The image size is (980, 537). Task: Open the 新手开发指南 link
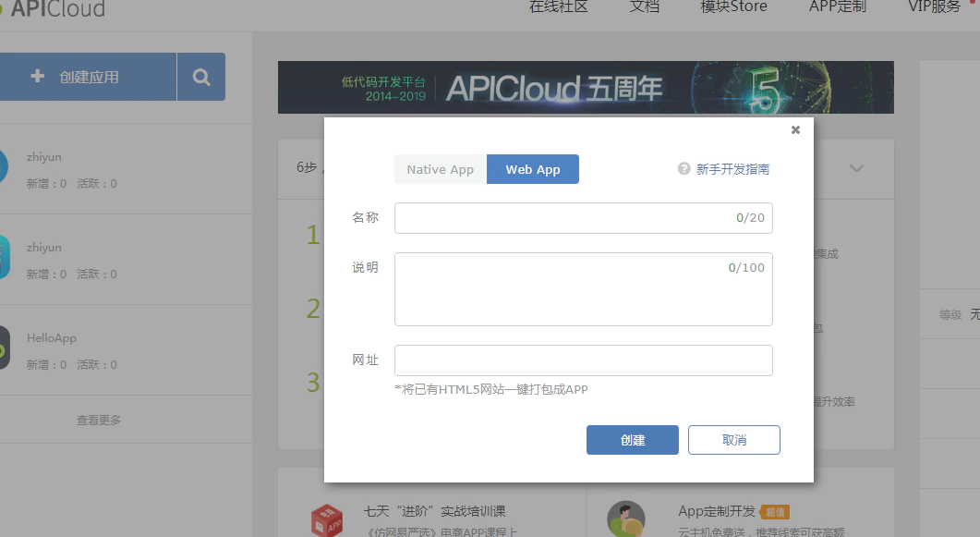point(732,169)
